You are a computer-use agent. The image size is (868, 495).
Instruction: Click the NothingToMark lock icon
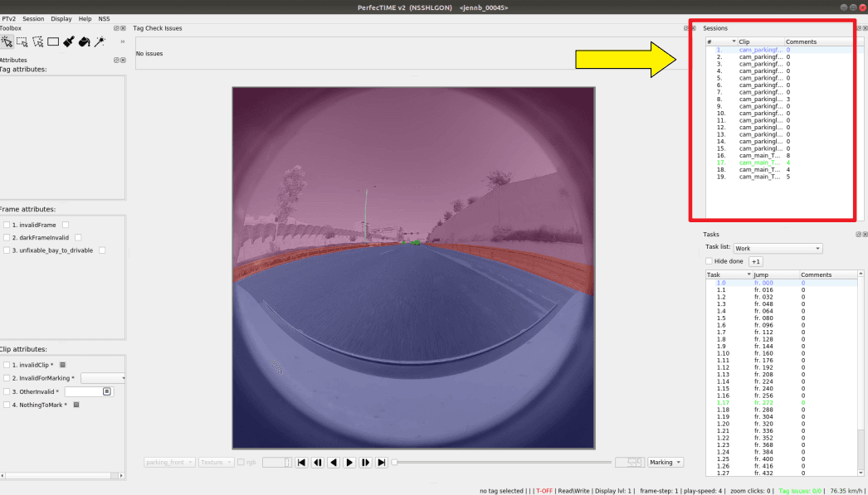(76, 405)
